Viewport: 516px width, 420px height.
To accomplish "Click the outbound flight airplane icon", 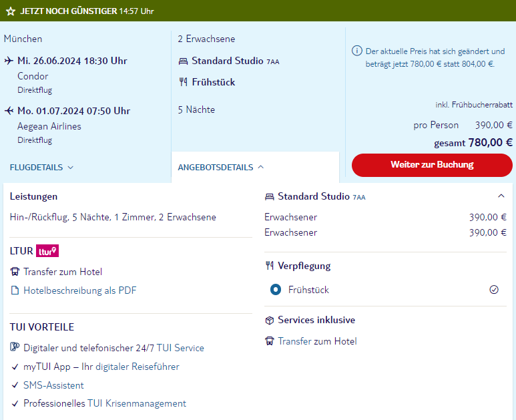I will coord(9,61).
